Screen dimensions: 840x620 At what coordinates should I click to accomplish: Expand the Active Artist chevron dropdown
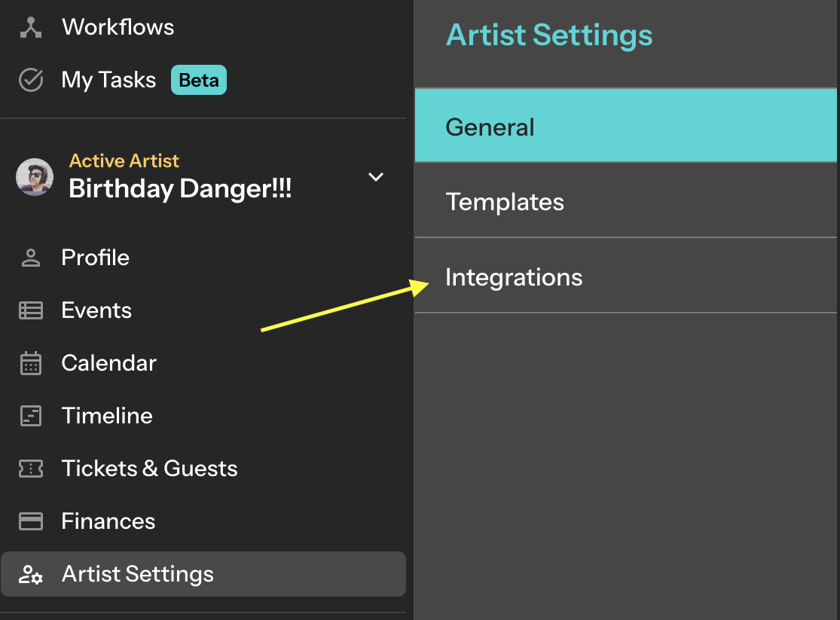click(376, 177)
